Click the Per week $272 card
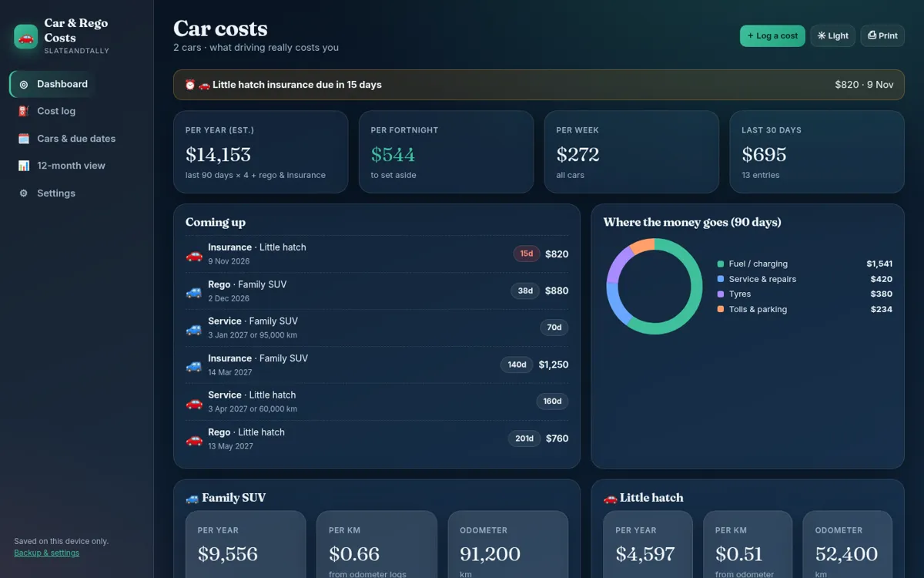924x578 pixels. [631, 152]
